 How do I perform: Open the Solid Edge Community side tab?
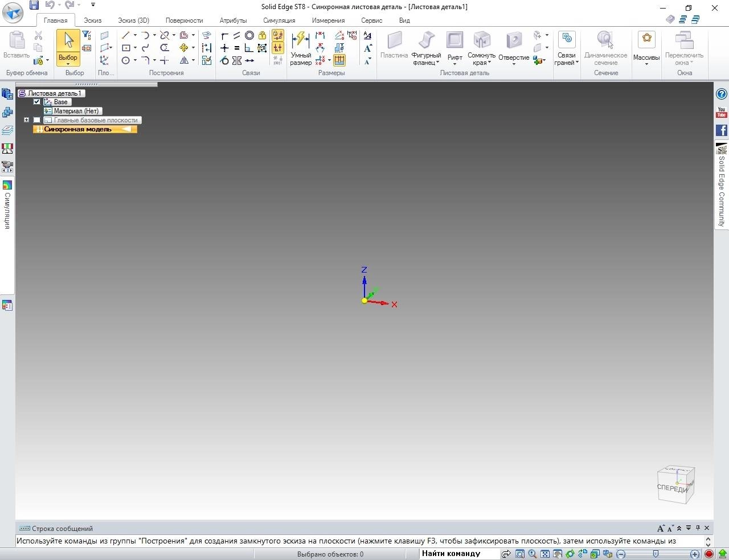(x=722, y=186)
